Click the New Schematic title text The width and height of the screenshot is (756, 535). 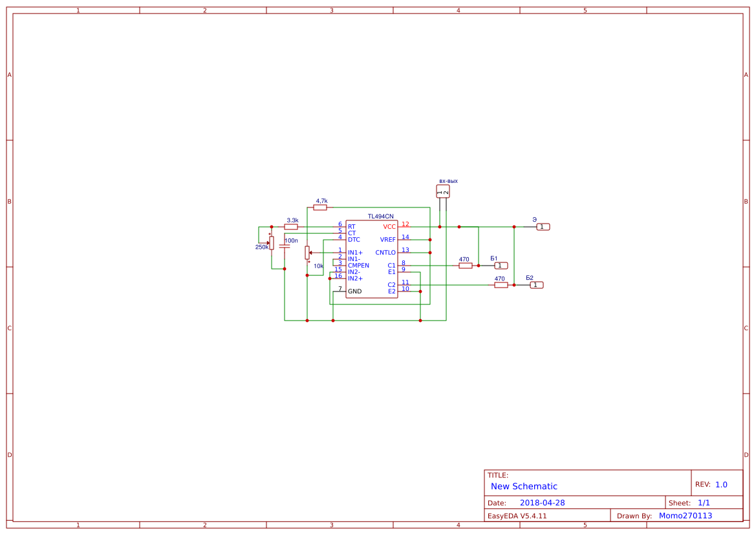524,487
